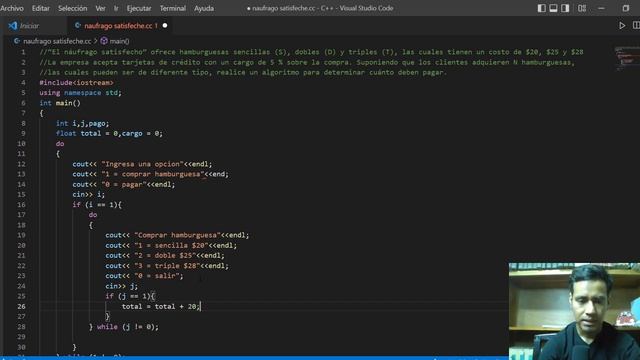Toggle the secondary sidebar layout icon
Screen dimensions: 640x360
(x=565, y=8)
